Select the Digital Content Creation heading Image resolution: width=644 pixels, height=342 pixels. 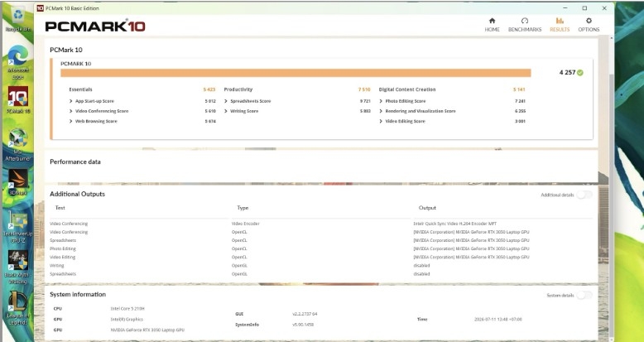point(407,89)
